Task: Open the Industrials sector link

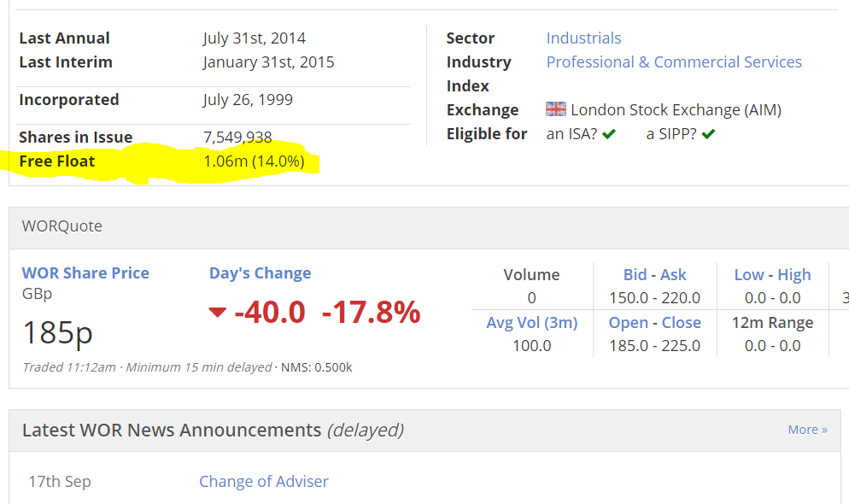Action: tap(583, 38)
